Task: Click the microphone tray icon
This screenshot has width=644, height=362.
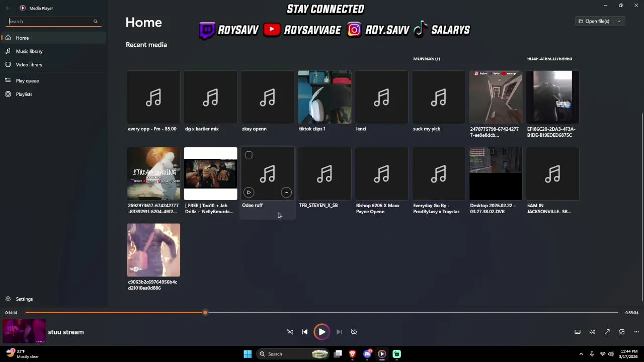Action: pos(592,354)
